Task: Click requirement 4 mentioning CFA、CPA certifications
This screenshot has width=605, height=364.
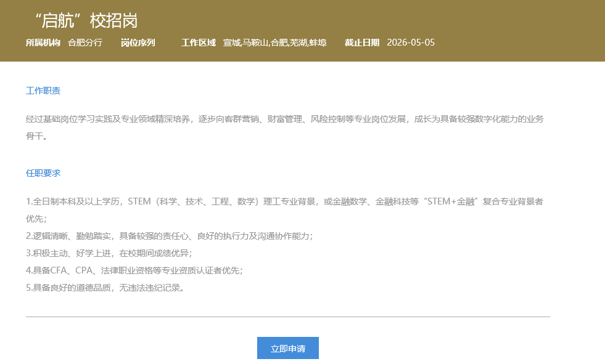Action: click(x=134, y=270)
